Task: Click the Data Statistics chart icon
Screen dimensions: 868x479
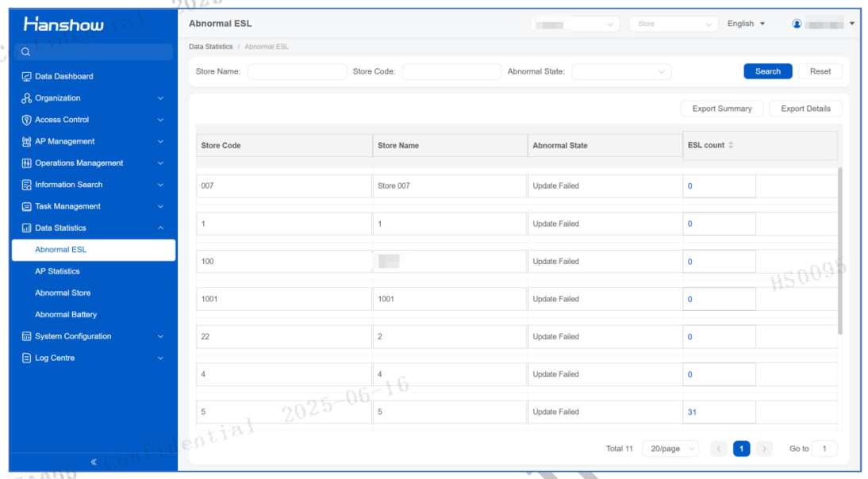Action: tap(26, 228)
